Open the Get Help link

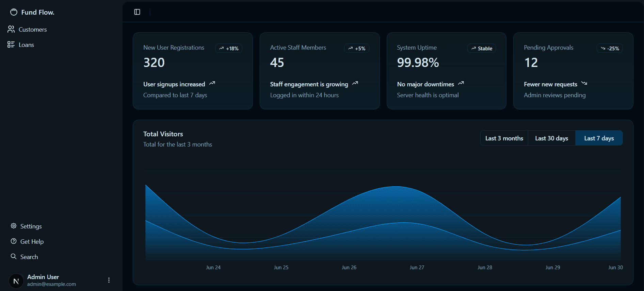(x=32, y=242)
